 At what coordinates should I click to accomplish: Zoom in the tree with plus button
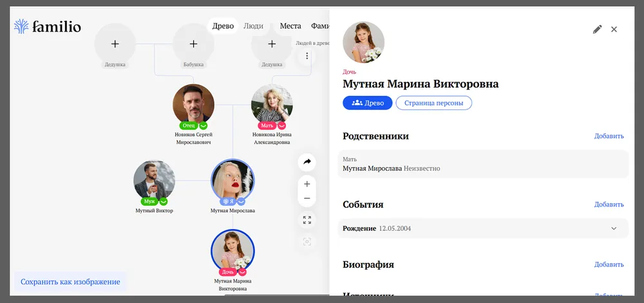click(307, 184)
